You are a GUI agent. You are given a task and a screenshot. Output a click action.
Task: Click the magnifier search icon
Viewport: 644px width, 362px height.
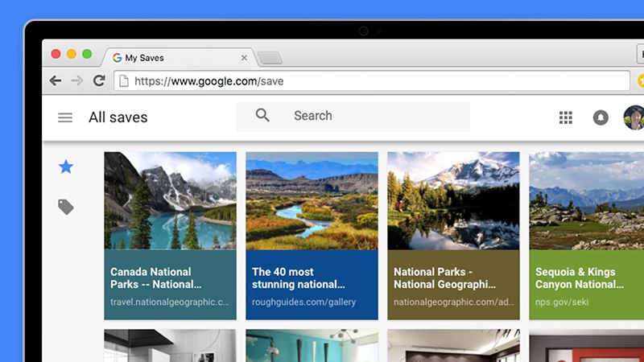point(262,115)
